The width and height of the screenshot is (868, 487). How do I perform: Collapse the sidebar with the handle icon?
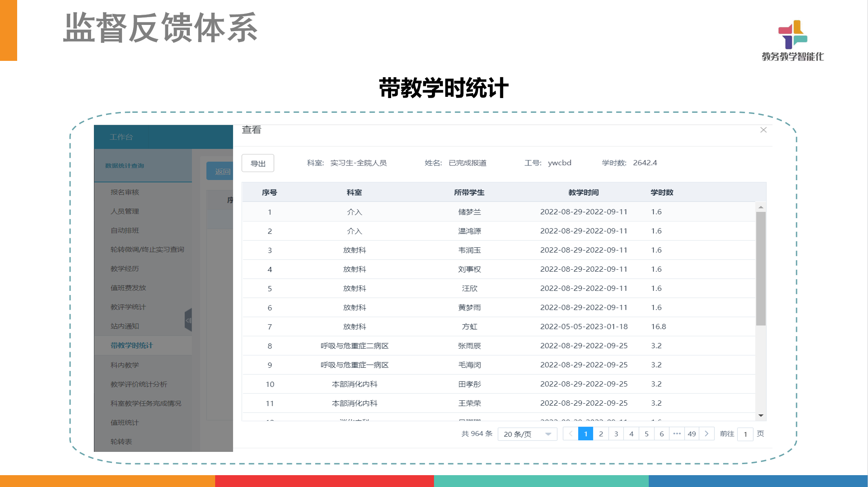(x=188, y=320)
